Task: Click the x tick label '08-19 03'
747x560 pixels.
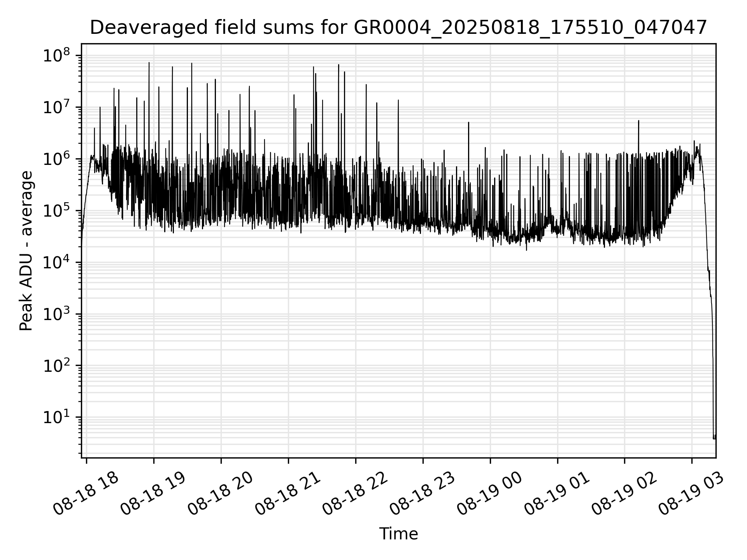Action: coord(692,494)
